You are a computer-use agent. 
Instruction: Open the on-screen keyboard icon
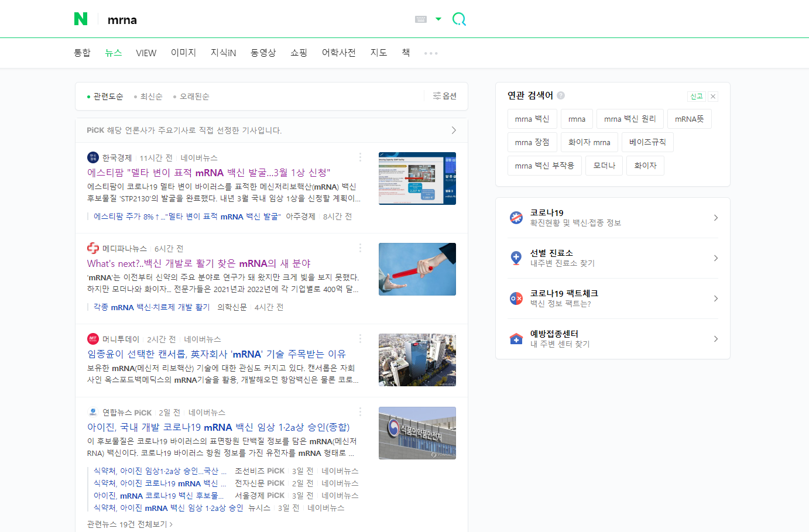(421, 19)
